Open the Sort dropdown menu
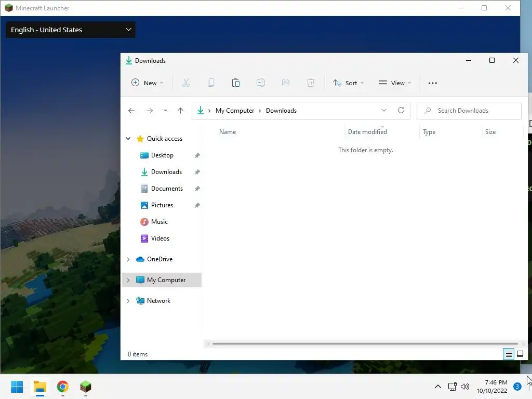 (349, 83)
